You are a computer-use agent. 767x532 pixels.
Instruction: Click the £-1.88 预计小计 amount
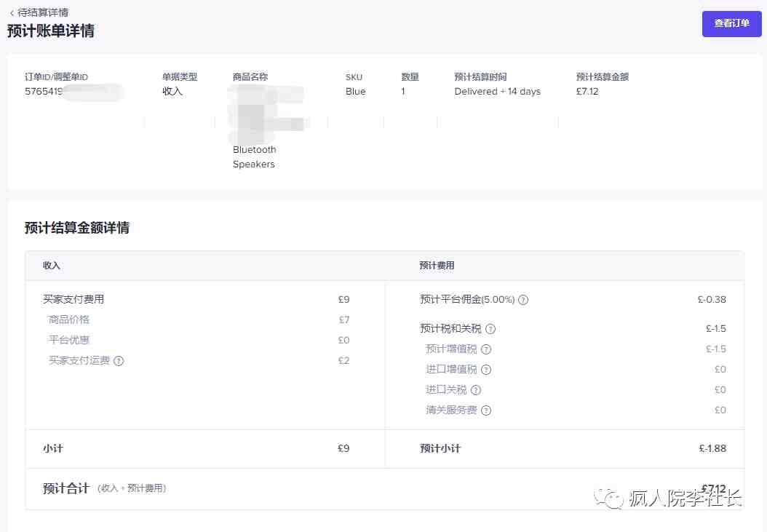712,448
